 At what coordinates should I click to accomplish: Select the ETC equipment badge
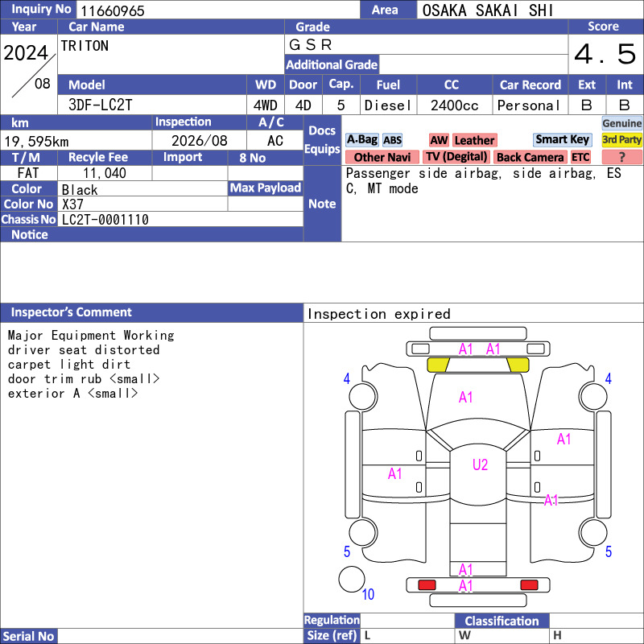[580, 157]
